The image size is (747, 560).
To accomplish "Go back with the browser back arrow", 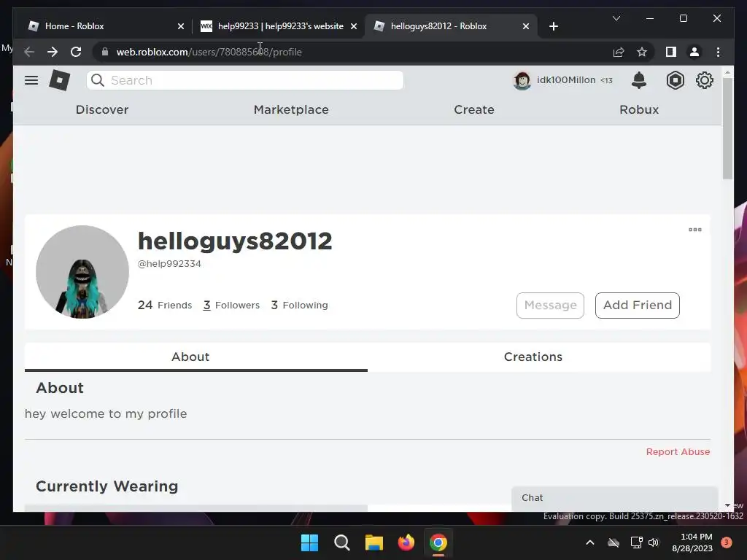I will pyautogui.click(x=29, y=52).
